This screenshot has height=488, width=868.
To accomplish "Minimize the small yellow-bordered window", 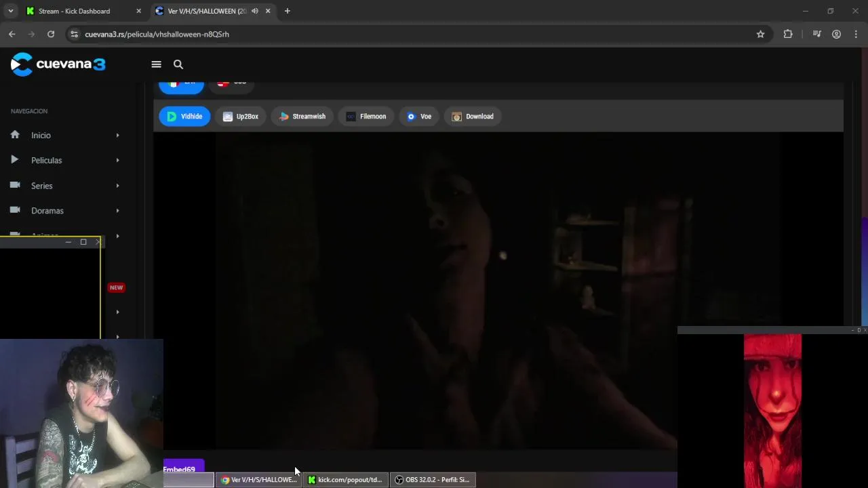I will [x=68, y=242].
